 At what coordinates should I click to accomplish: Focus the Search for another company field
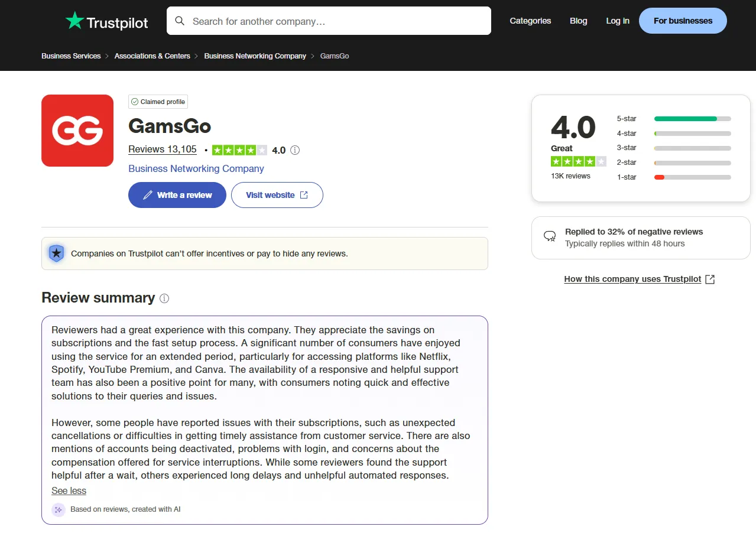point(329,21)
